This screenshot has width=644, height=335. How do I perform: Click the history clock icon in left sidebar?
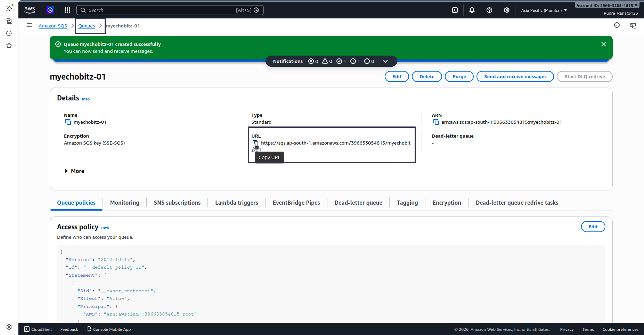(9, 33)
